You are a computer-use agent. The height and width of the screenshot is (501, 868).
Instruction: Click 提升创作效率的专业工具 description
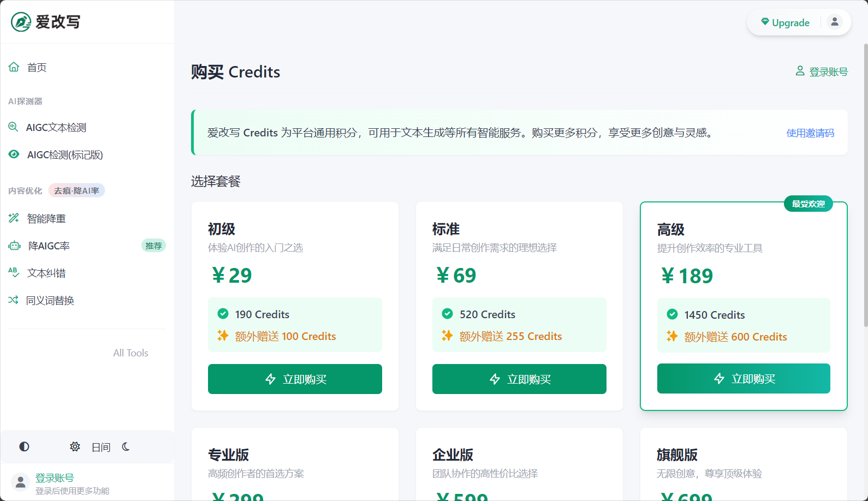pyautogui.click(x=710, y=248)
